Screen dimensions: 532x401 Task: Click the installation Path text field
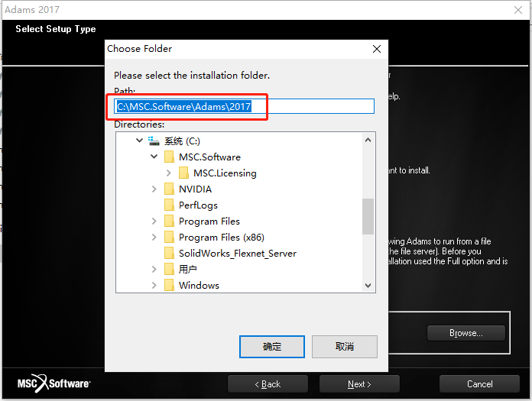(x=245, y=106)
